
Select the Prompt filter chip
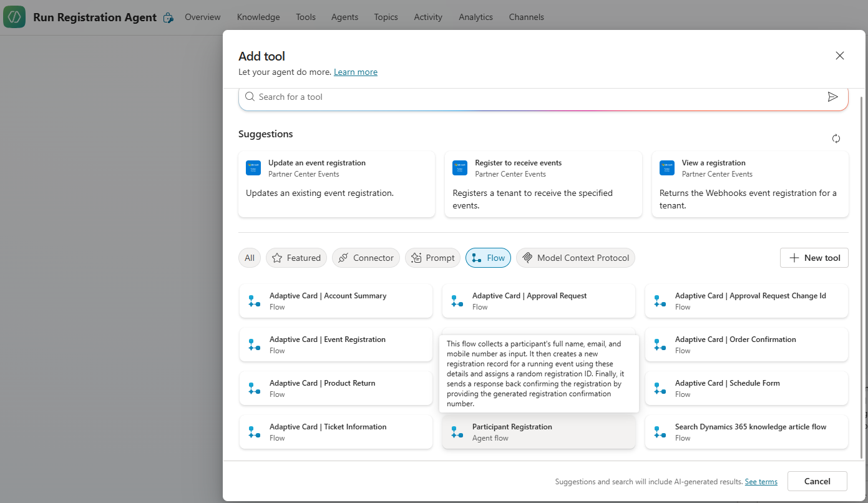(433, 258)
